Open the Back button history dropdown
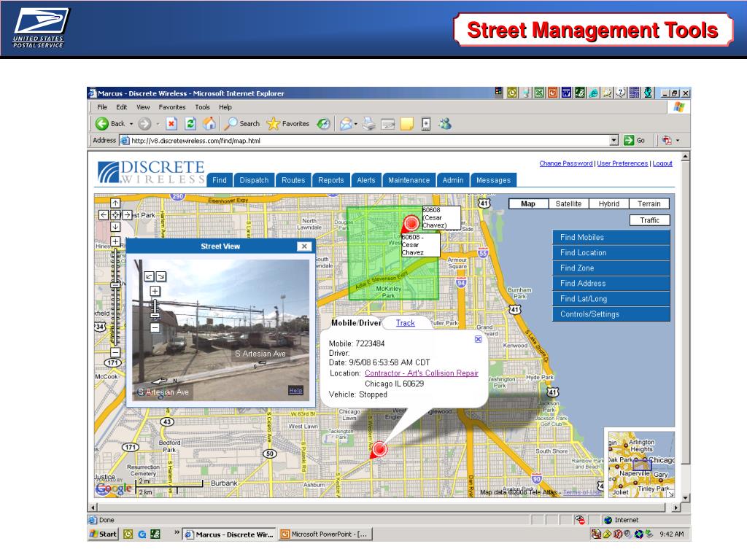 click(131, 124)
